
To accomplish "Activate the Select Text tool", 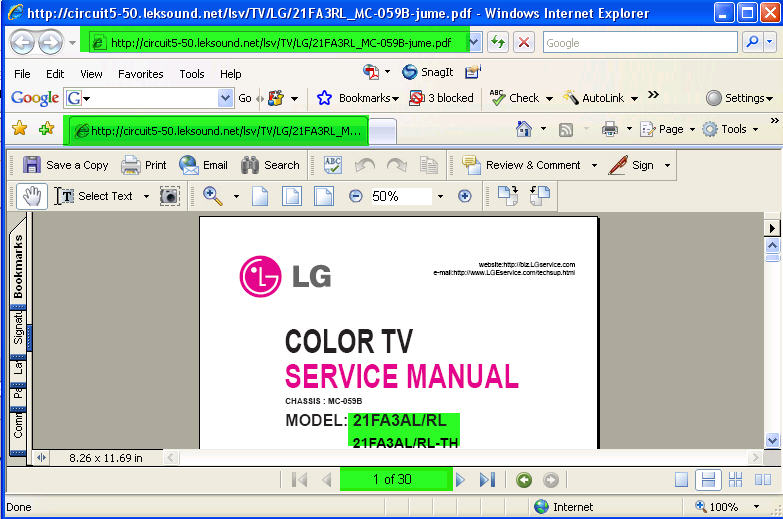I will pos(94,196).
